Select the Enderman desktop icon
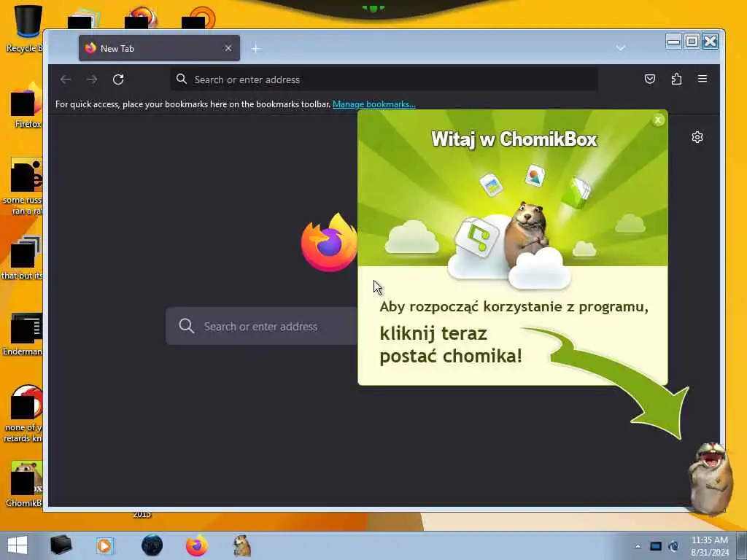This screenshot has width=747, height=560. coord(24,334)
